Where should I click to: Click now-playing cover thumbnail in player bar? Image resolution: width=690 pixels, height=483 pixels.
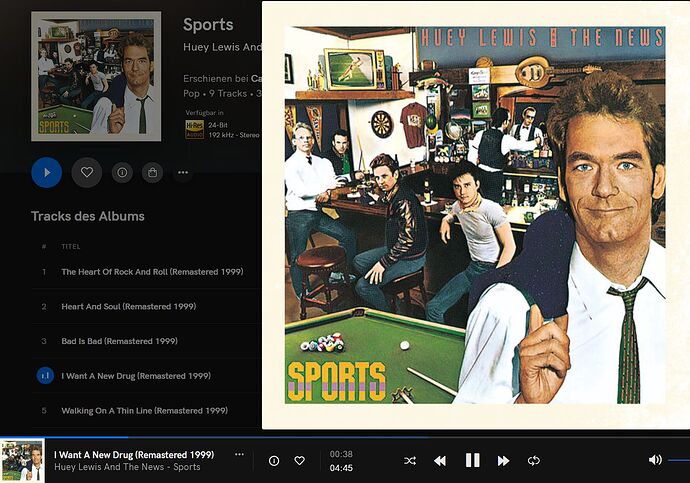coord(22,461)
